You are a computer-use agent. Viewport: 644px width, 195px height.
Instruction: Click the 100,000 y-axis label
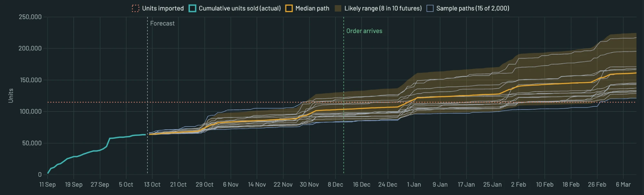(x=31, y=111)
